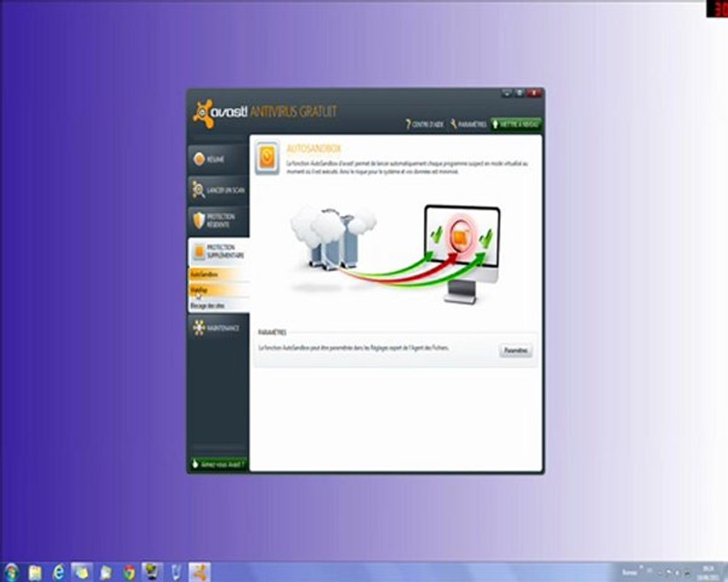The image size is (728, 582).
Task: Select the AutoSandbox submenu item
Action: tap(218, 274)
